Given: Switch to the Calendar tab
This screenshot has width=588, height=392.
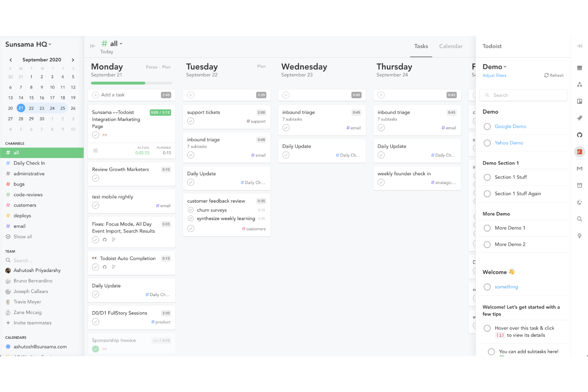Looking at the screenshot, I should tap(451, 46).
